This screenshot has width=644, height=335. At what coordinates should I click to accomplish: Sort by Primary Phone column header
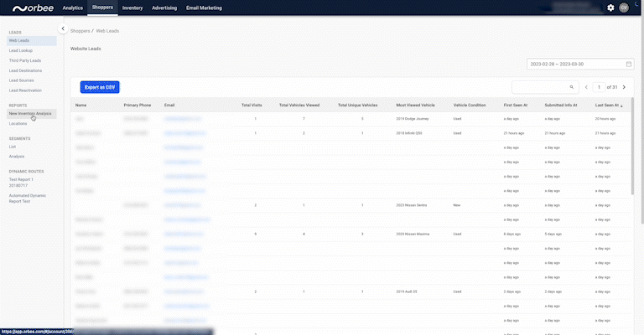[x=138, y=106]
